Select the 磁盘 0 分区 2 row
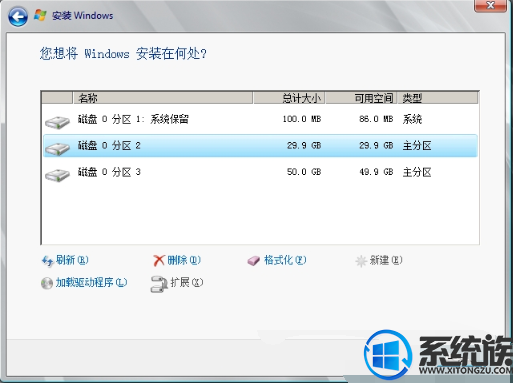The height and width of the screenshot is (383, 513). (x=260, y=146)
